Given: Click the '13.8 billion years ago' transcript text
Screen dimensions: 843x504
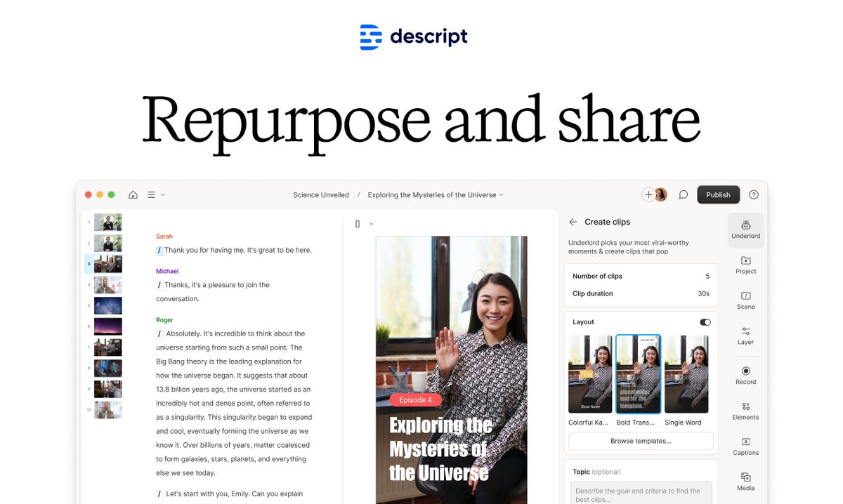Looking at the screenshot, I should tap(195, 389).
